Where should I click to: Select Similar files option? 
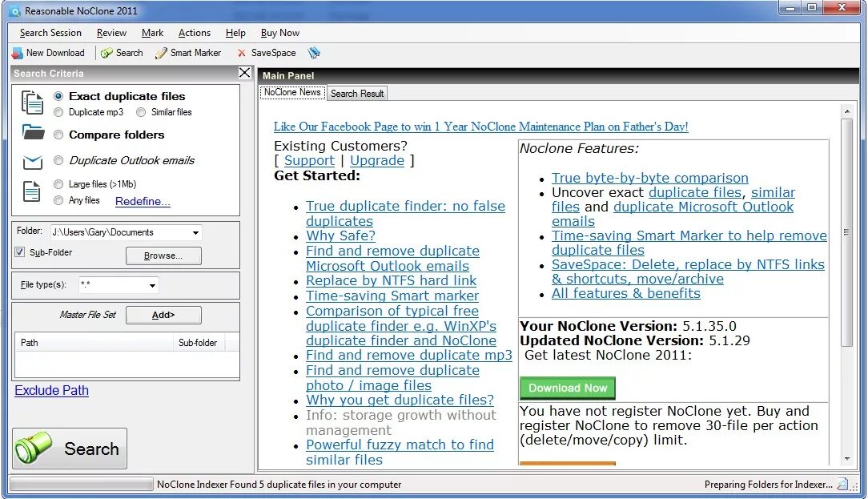click(141, 112)
